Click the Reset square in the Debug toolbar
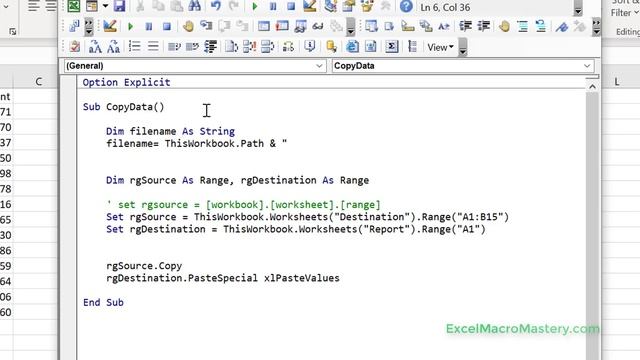640x360 pixels. 167,27
